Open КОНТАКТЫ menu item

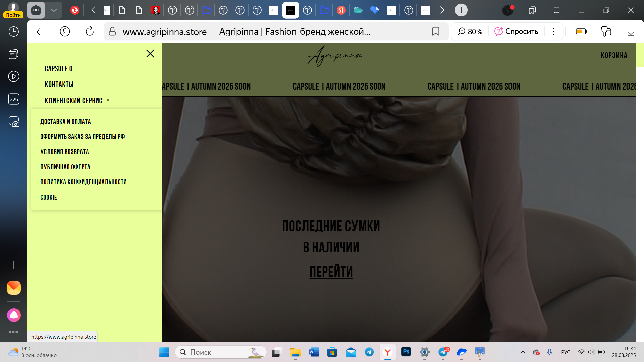click(x=59, y=84)
